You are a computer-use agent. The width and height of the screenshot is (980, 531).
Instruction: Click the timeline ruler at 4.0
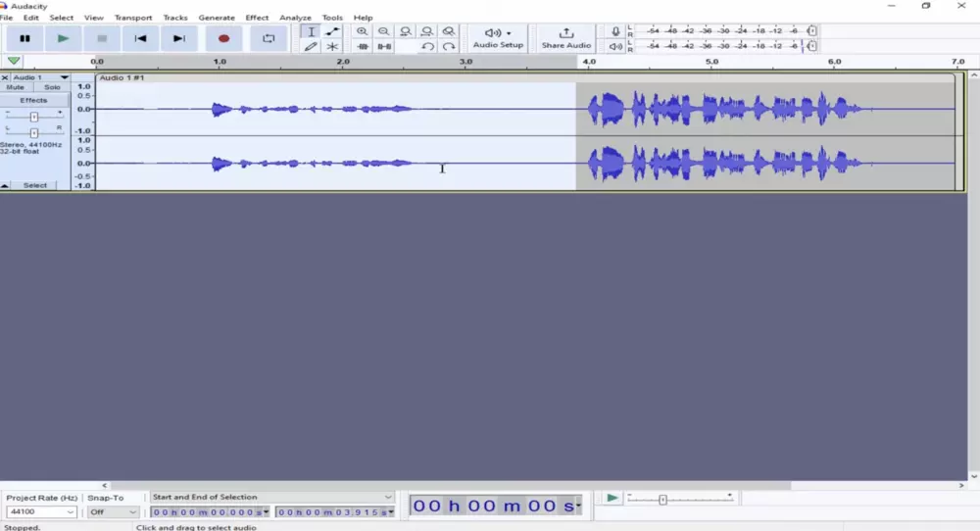point(589,61)
